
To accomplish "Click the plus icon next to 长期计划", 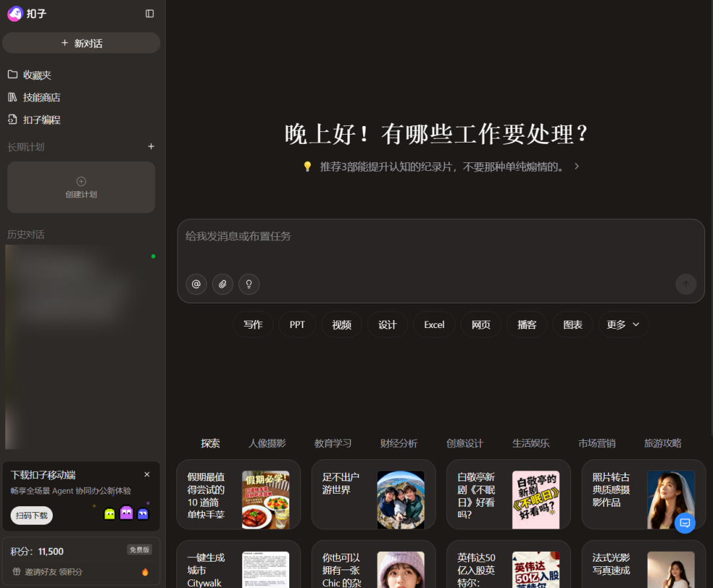I will (151, 147).
